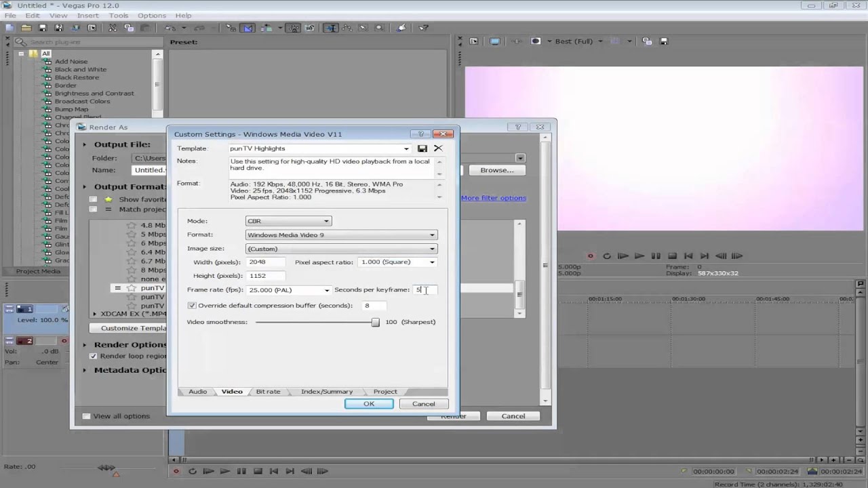
Task: Arm audio track 2 for record
Action: click(64, 341)
